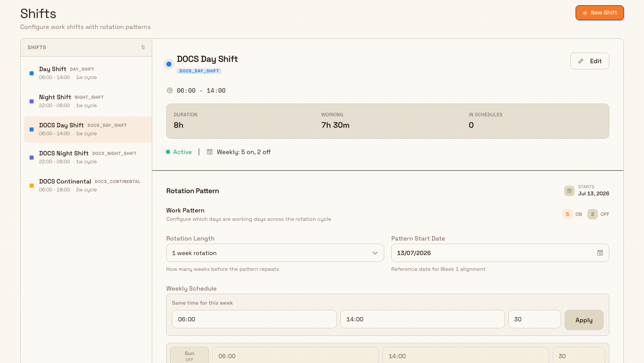The image size is (644, 363).
Task: Click the Sunday start time 06:00
Action: [x=296, y=356]
